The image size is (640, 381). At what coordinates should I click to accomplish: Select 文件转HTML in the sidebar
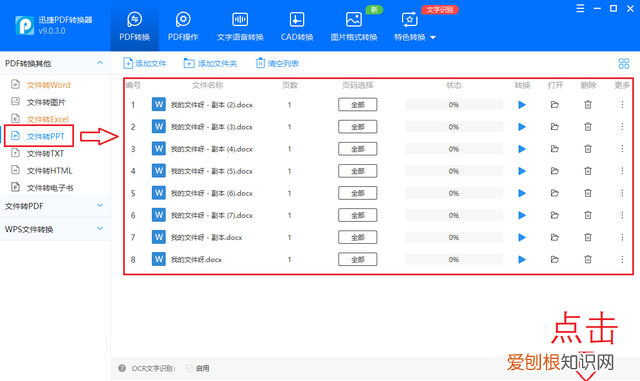tap(49, 171)
